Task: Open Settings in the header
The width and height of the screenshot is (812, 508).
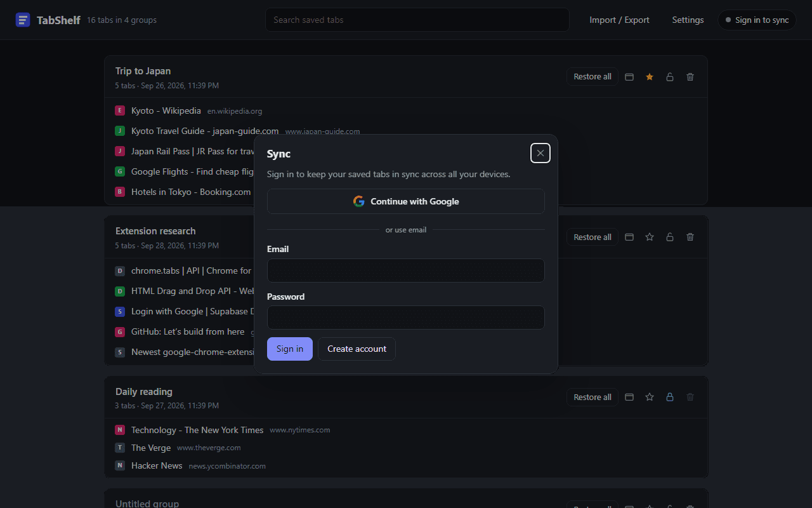Action: pyautogui.click(x=688, y=20)
